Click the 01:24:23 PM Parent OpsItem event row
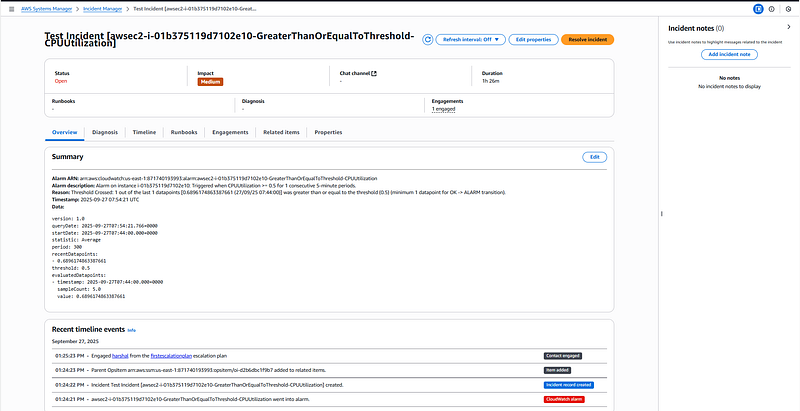Viewport: 800px width, 411px height. 329,370
